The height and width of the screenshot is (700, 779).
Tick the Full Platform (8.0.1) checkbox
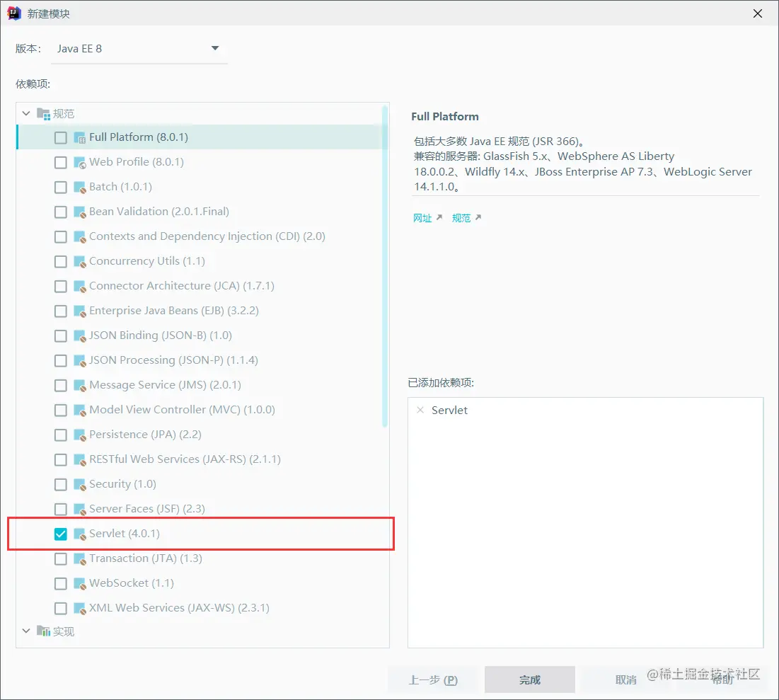click(x=61, y=137)
